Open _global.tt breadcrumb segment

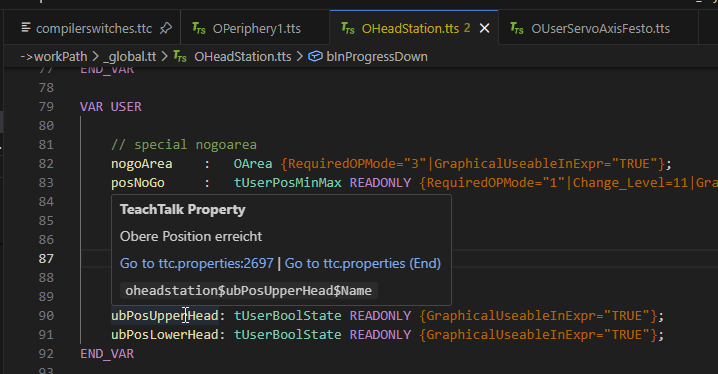coord(130,57)
